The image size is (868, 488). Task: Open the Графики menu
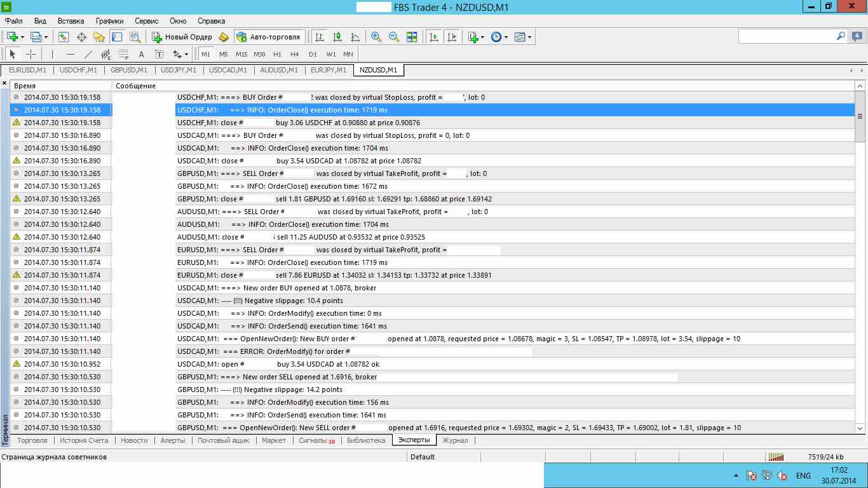109,20
